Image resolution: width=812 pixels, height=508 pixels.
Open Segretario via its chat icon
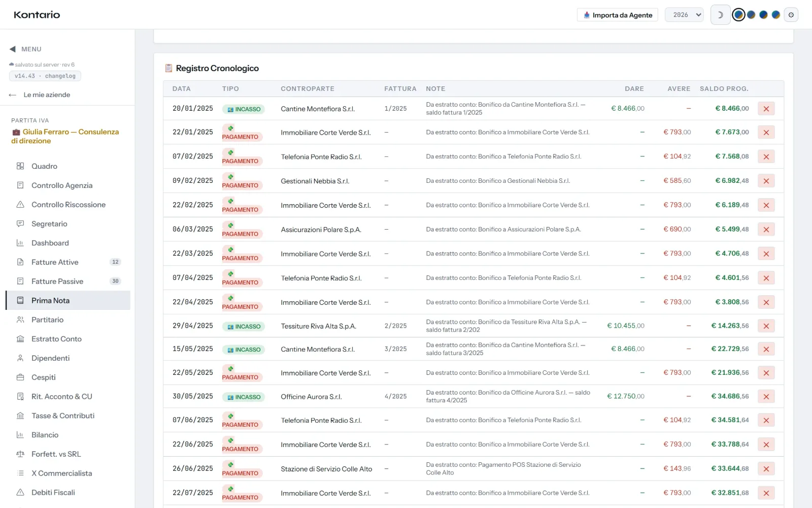click(20, 224)
